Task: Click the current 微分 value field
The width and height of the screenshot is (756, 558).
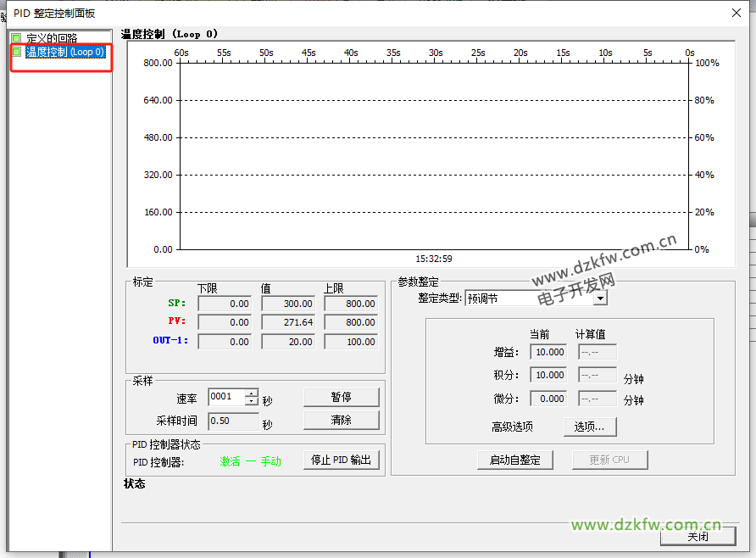Action: [549, 399]
